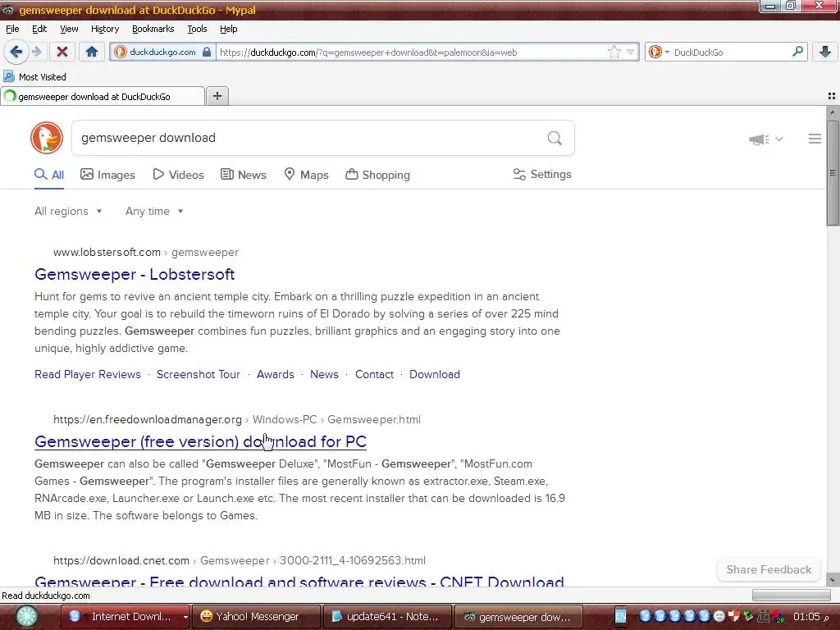The image size is (840, 630).
Task: Switch to Yahoo! Messenger taskbar item
Action: pyautogui.click(x=256, y=617)
